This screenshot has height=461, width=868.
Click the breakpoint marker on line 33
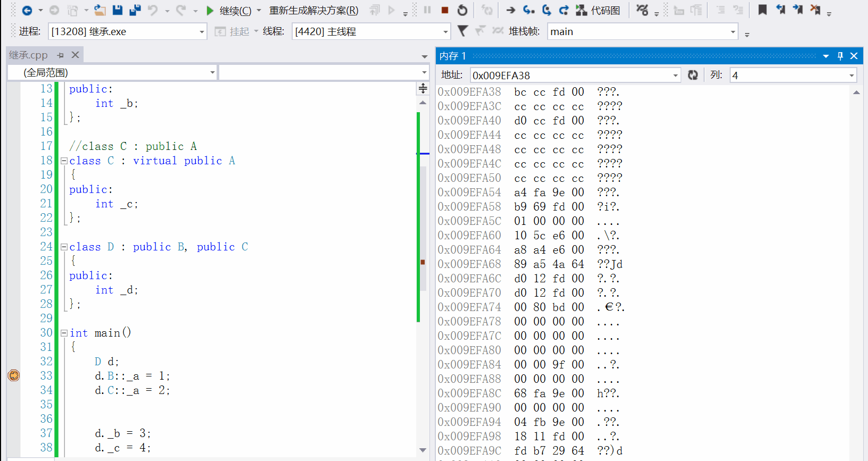(14, 375)
